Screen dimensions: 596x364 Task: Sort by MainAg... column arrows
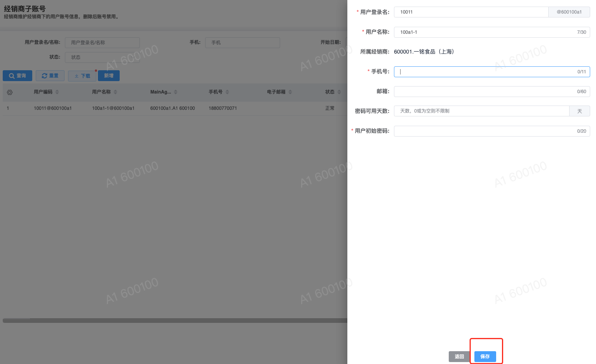click(176, 92)
